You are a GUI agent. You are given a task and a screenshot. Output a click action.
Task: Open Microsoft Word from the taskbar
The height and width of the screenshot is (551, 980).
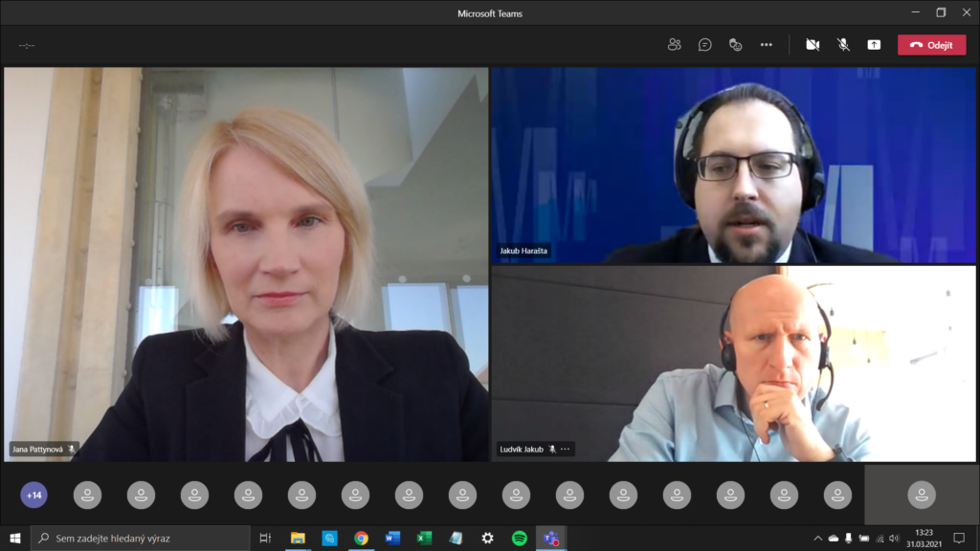pyautogui.click(x=392, y=539)
